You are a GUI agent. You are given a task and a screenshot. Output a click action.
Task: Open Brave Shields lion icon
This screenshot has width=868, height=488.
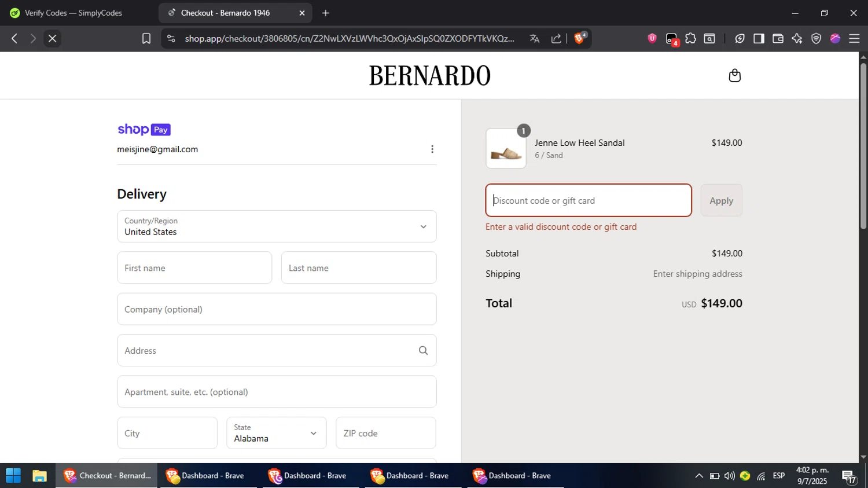pos(580,38)
